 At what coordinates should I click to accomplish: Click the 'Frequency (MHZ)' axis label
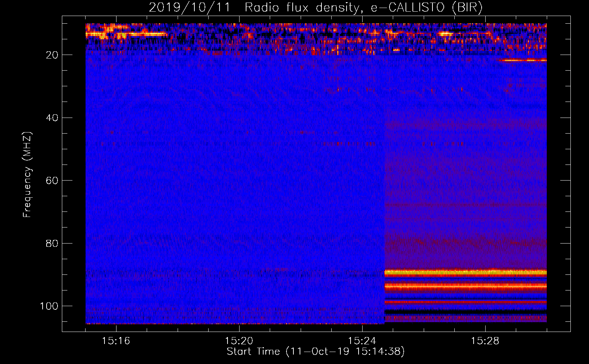27,174
